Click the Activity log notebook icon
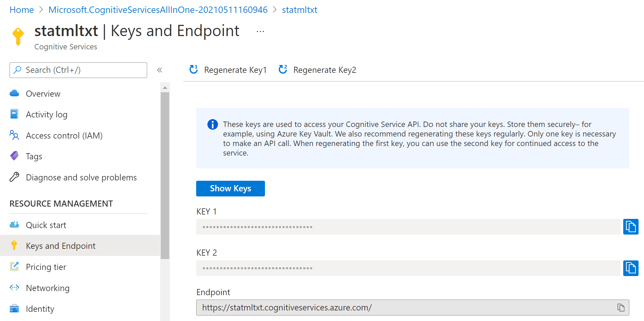Screen dimensions: 644x321 (14, 114)
